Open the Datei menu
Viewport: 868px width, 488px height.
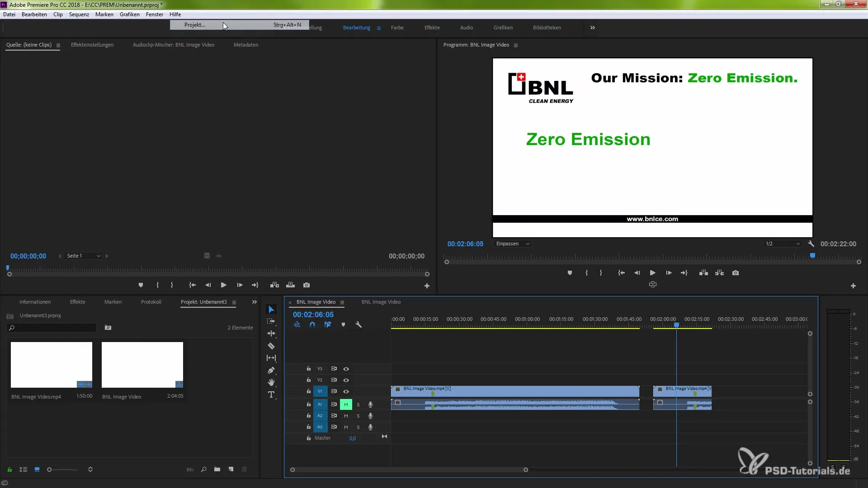[9, 14]
